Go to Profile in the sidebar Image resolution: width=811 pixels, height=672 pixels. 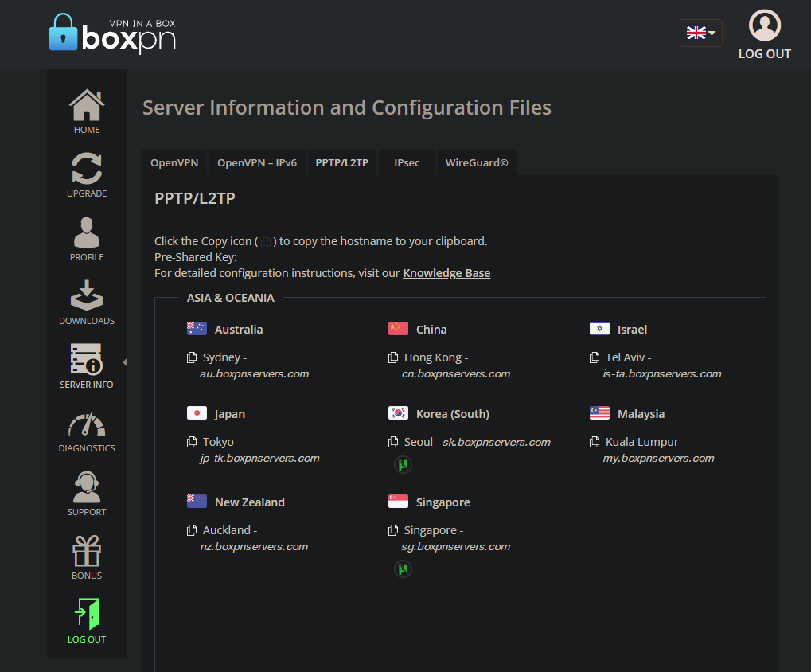coord(87,239)
